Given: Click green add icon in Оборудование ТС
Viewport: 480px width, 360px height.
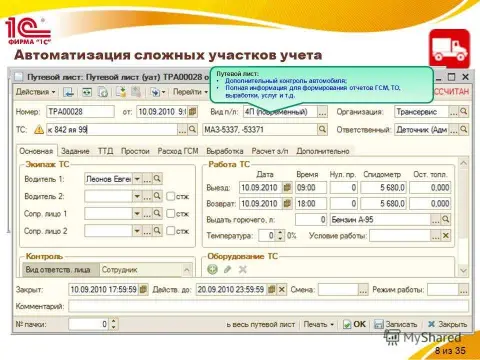Looking at the screenshot, I should point(212,269).
